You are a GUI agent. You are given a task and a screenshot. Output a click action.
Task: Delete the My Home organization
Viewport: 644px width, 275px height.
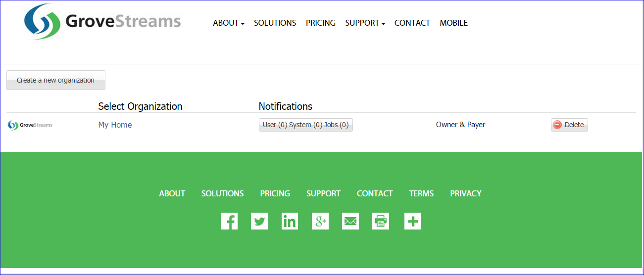point(569,125)
